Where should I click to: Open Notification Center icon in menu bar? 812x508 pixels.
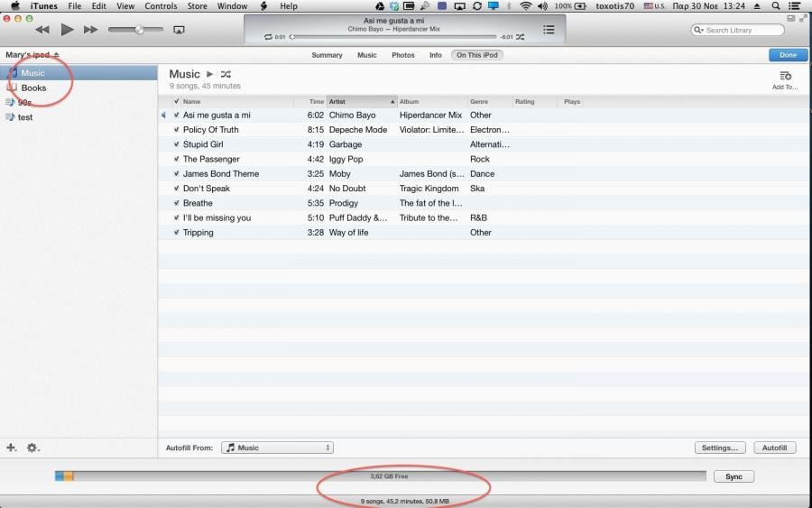coord(794,6)
